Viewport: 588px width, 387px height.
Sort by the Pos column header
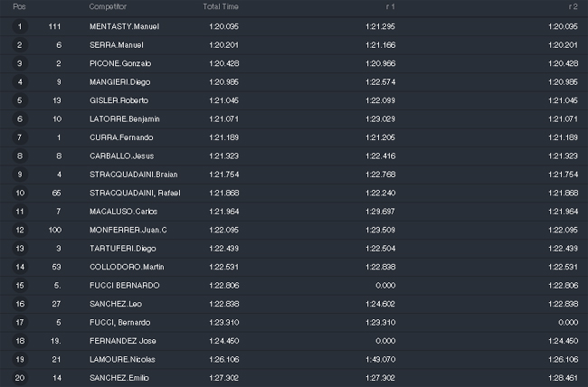[x=19, y=6]
